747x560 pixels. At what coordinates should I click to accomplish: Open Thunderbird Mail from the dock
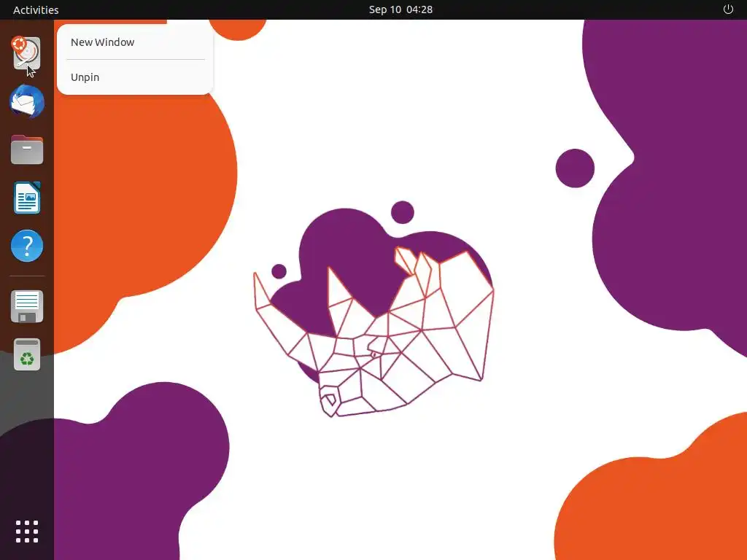pyautogui.click(x=27, y=101)
